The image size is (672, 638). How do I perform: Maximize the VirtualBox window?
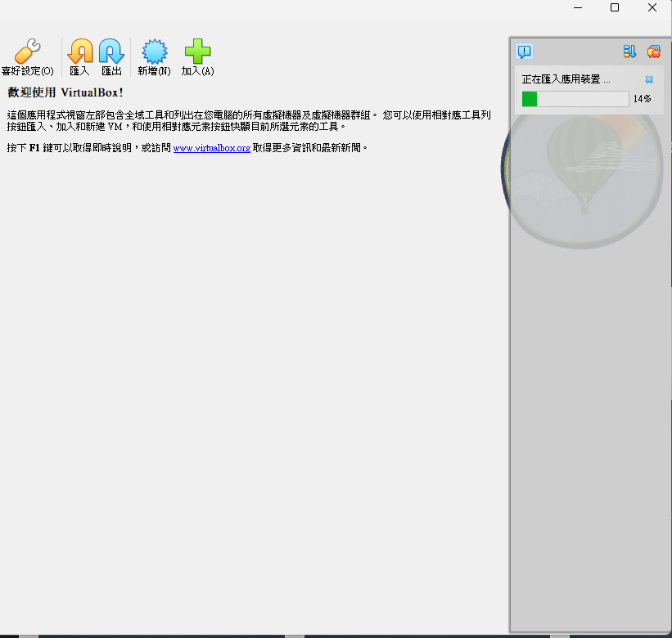(615, 7)
